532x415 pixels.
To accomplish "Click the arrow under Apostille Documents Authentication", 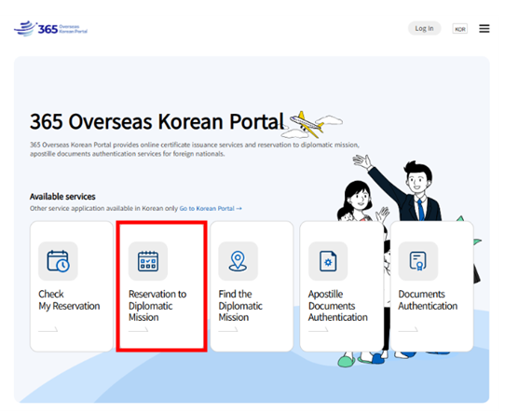I will point(318,329).
